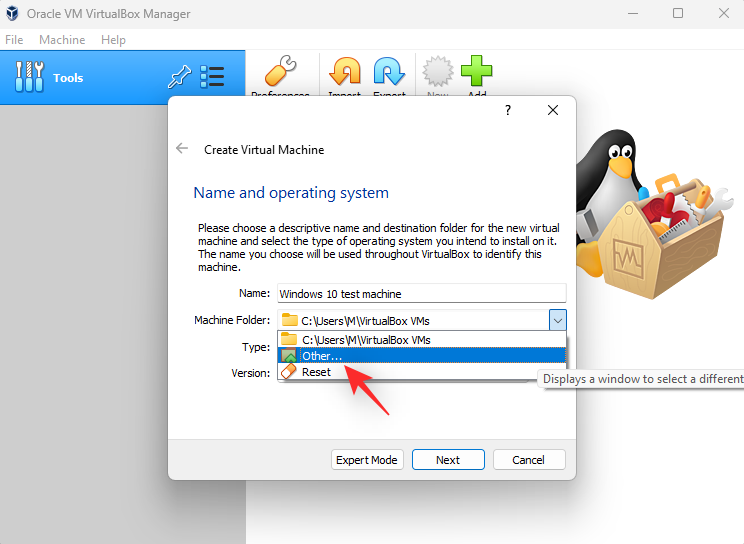Screen dimensions: 744x544
Task: Open the Machine menu
Action: click(x=62, y=40)
